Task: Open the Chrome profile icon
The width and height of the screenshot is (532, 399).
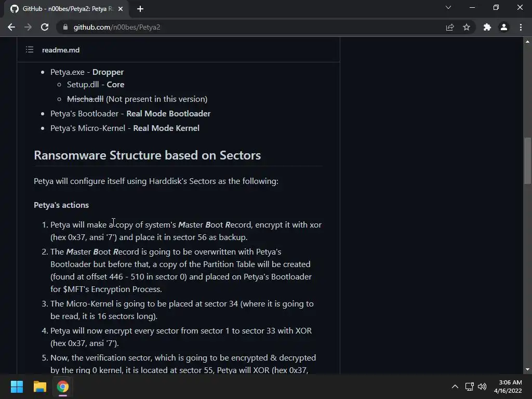Action: pos(504,27)
